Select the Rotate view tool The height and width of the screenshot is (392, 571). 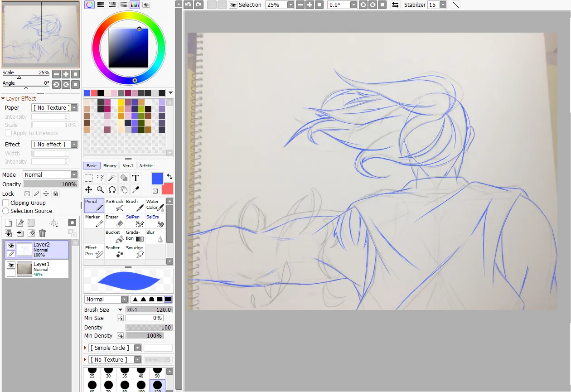(112, 190)
